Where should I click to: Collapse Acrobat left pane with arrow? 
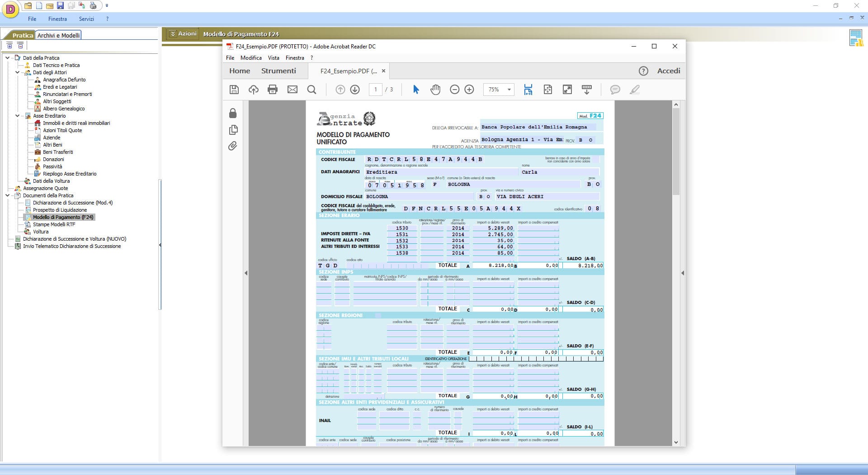click(246, 273)
